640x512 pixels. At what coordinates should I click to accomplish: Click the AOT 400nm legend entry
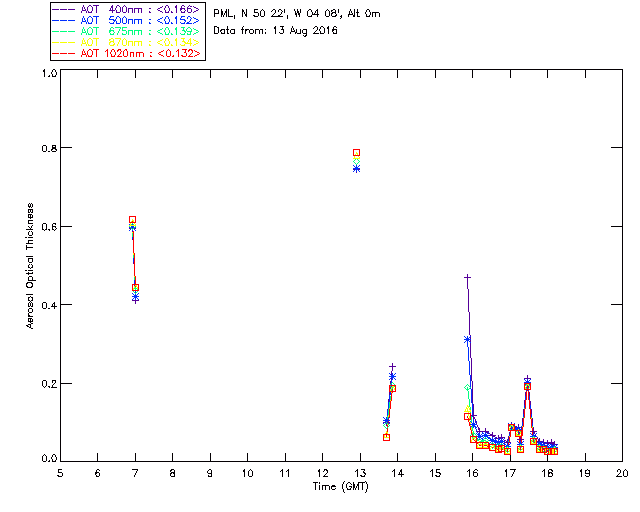pyautogui.click(x=127, y=9)
